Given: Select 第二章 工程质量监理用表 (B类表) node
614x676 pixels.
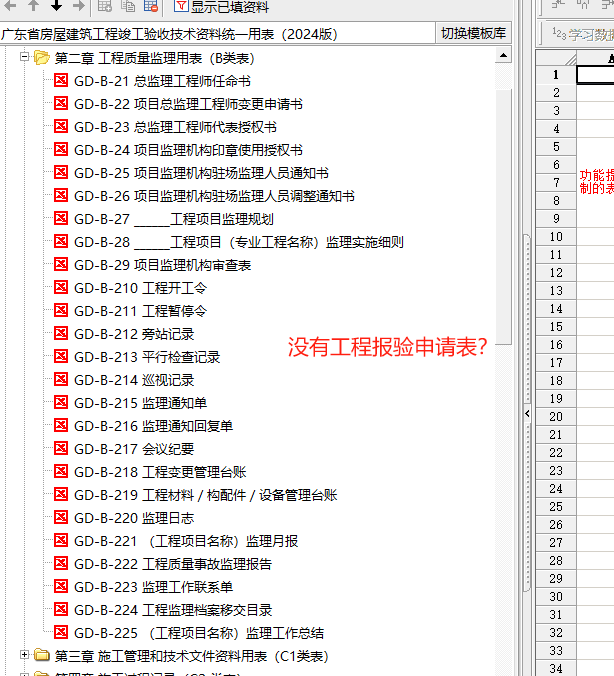Looking at the screenshot, I should pyautogui.click(x=154, y=58).
